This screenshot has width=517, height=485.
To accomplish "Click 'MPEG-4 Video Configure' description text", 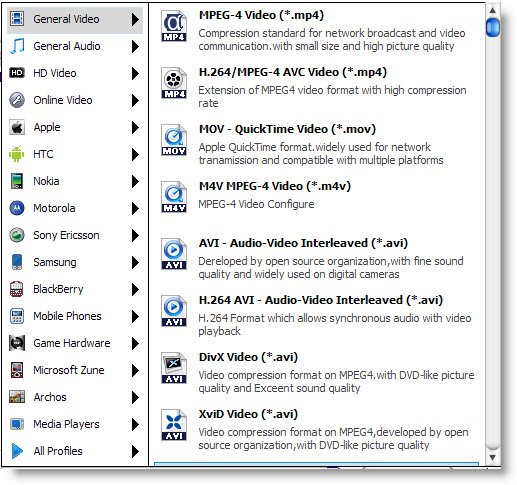I will tap(256, 204).
